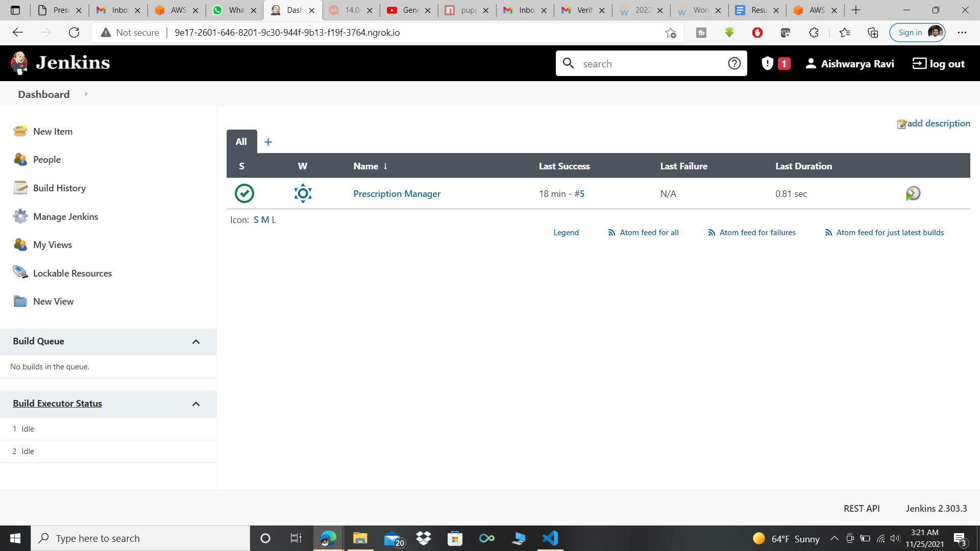Click the green success status icon
The width and height of the screenshot is (980, 551).
(244, 193)
